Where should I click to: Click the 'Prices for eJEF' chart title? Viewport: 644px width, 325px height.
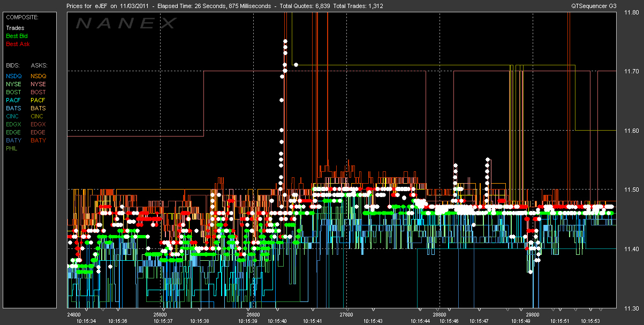tap(88, 6)
